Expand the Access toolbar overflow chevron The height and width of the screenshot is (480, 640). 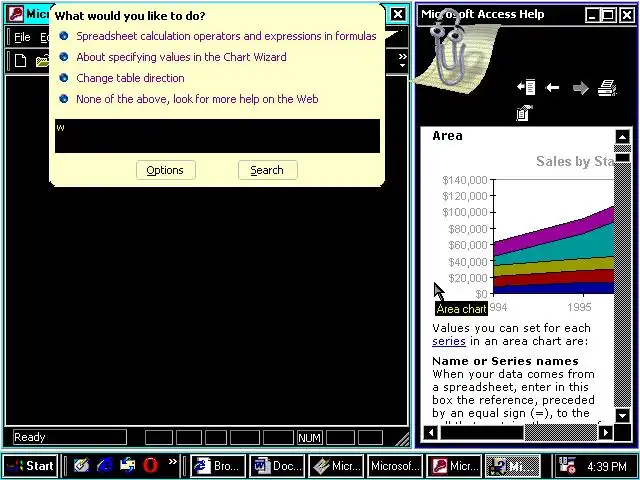(x=402, y=60)
